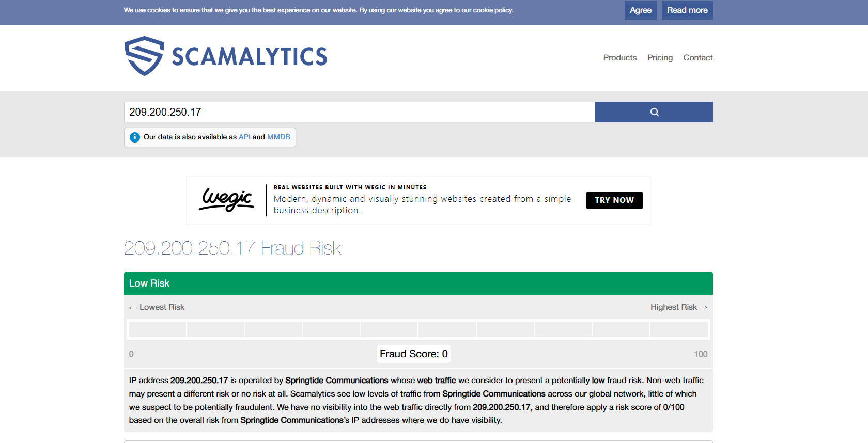Follow the MMDB link
Image resolution: width=868 pixels, height=443 pixels.
click(278, 137)
